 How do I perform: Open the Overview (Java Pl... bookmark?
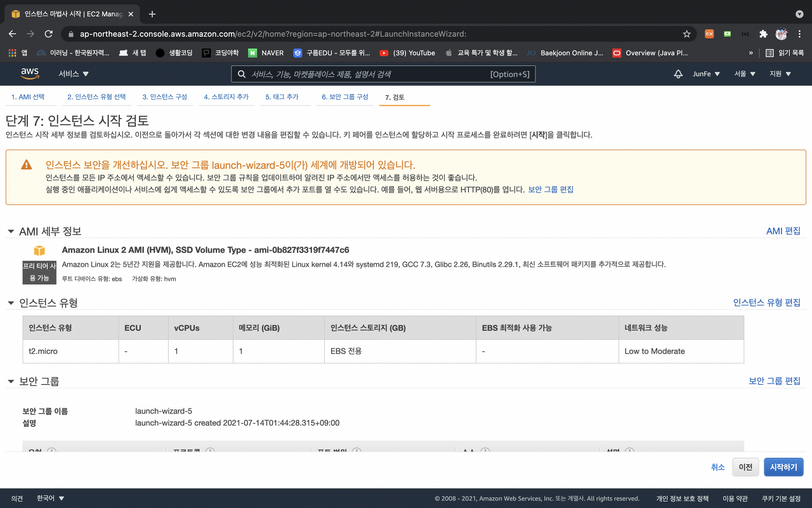(650, 53)
